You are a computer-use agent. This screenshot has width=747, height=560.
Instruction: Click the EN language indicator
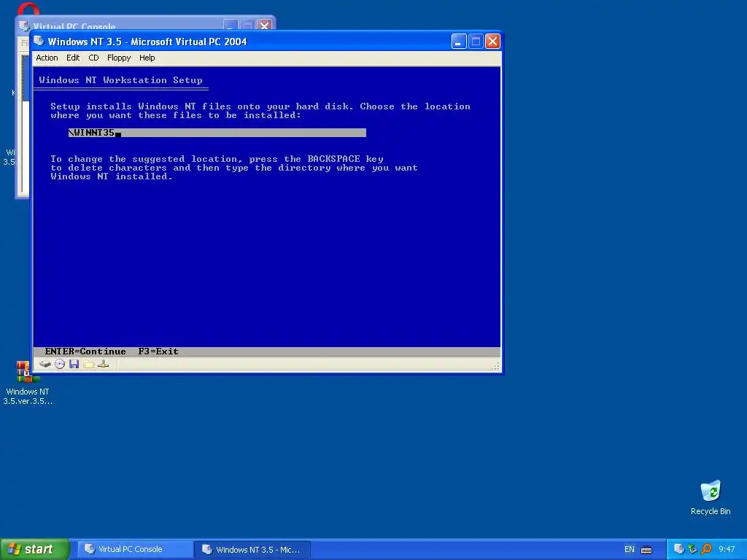(630, 549)
